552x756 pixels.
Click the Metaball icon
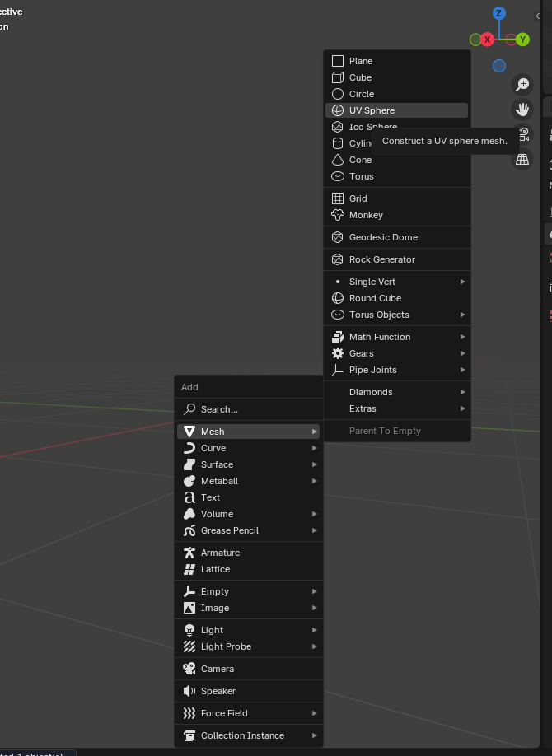(x=189, y=480)
